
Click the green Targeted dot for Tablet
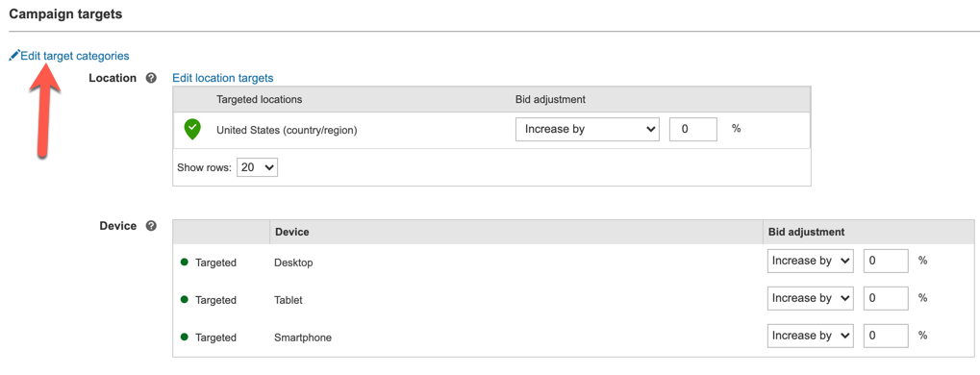[185, 300]
